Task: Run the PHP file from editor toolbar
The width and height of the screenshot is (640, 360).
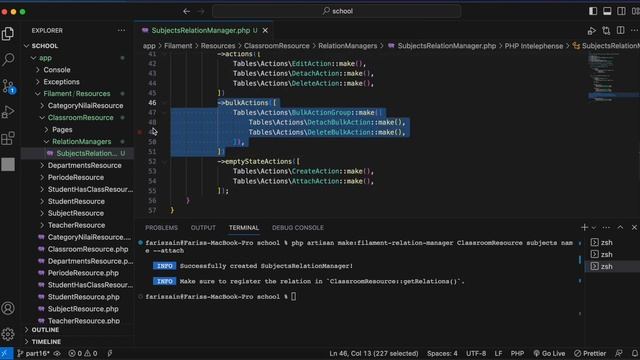Action: coord(591,31)
